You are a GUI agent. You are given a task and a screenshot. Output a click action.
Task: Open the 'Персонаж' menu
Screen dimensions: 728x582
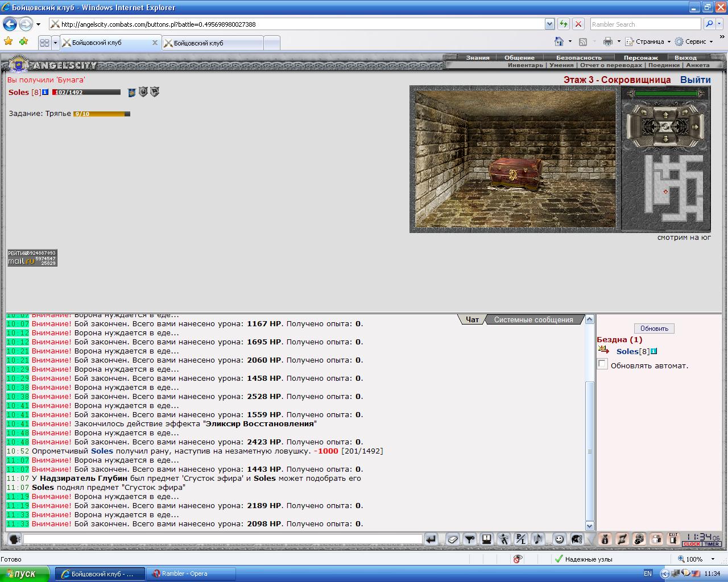pos(640,57)
